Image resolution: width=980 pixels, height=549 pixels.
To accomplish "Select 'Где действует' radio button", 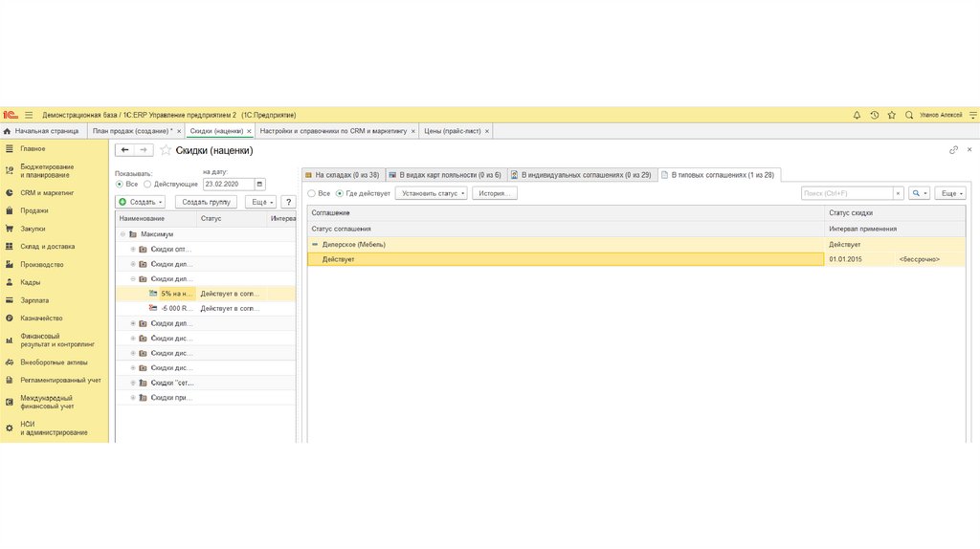I will (x=340, y=193).
